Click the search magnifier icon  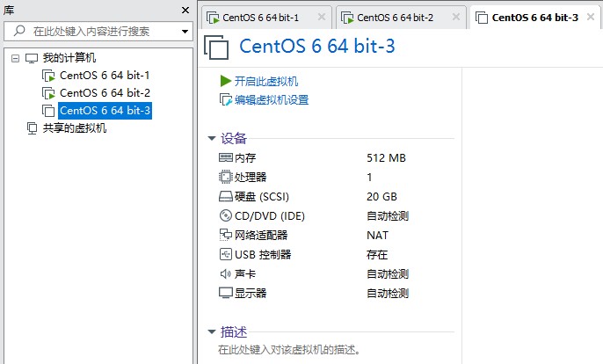[19, 31]
